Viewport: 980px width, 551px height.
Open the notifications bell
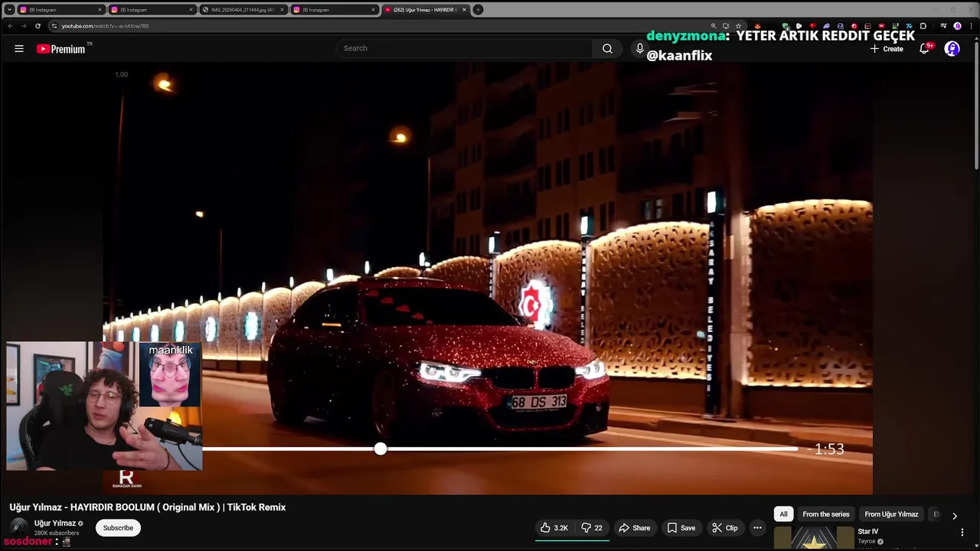[x=925, y=48]
